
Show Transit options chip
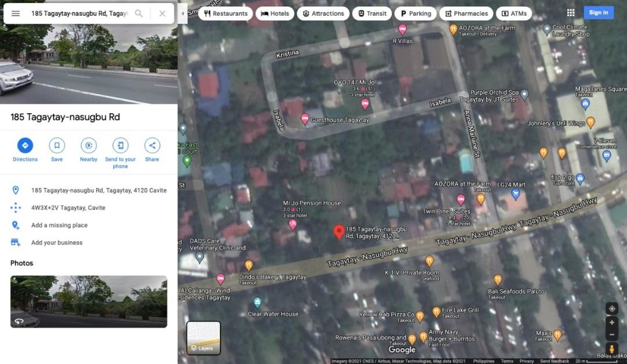[x=372, y=13]
